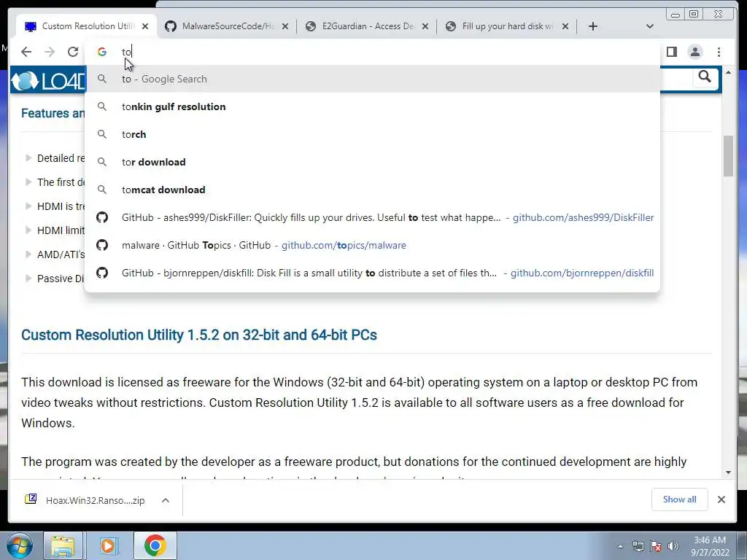Click the forward navigation arrow
This screenshot has width=747, height=560.
coord(50,52)
